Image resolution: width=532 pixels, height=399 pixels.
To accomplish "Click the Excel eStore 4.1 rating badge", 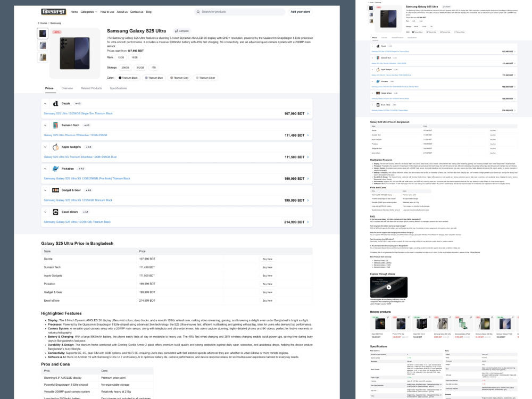I will pos(86,212).
